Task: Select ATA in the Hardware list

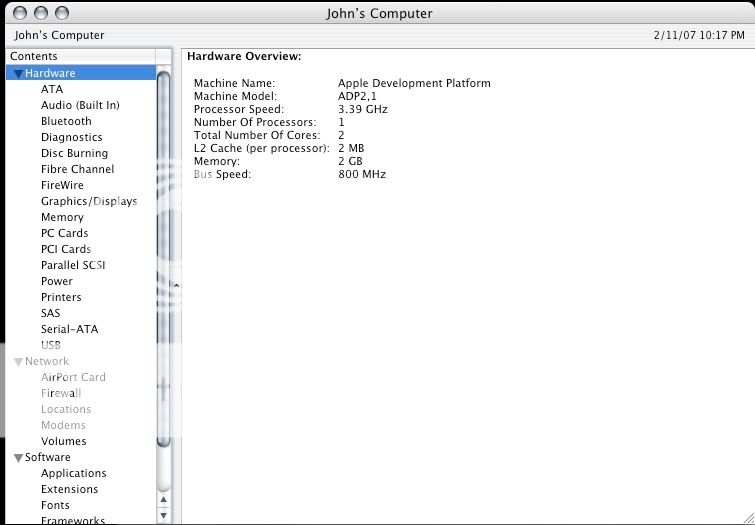Action: [52, 89]
